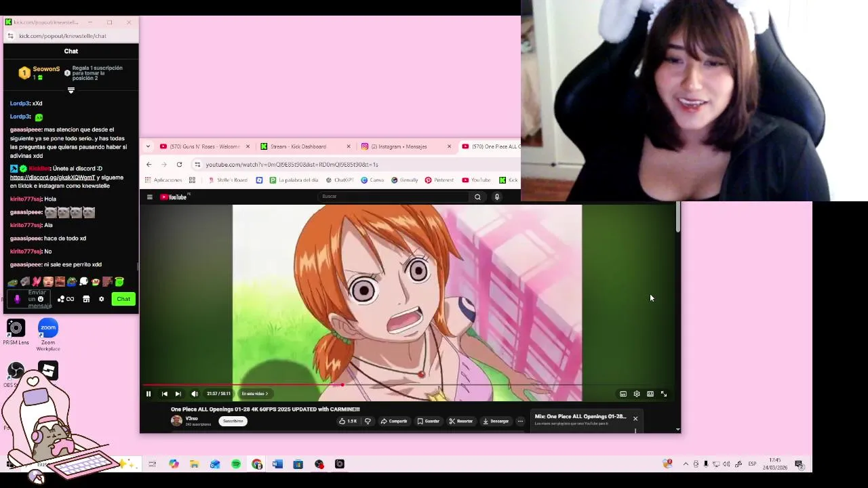Open the Zoom Workplace desktop shortcut
The image size is (868, 488).
48,335
